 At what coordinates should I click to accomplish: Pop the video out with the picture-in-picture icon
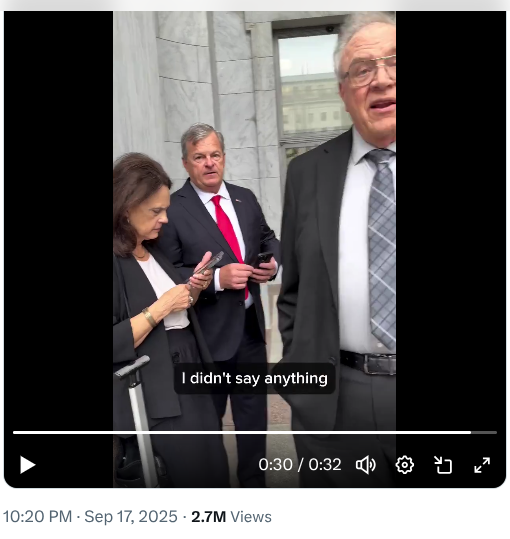pyautogui.click(x=443, y=465)
